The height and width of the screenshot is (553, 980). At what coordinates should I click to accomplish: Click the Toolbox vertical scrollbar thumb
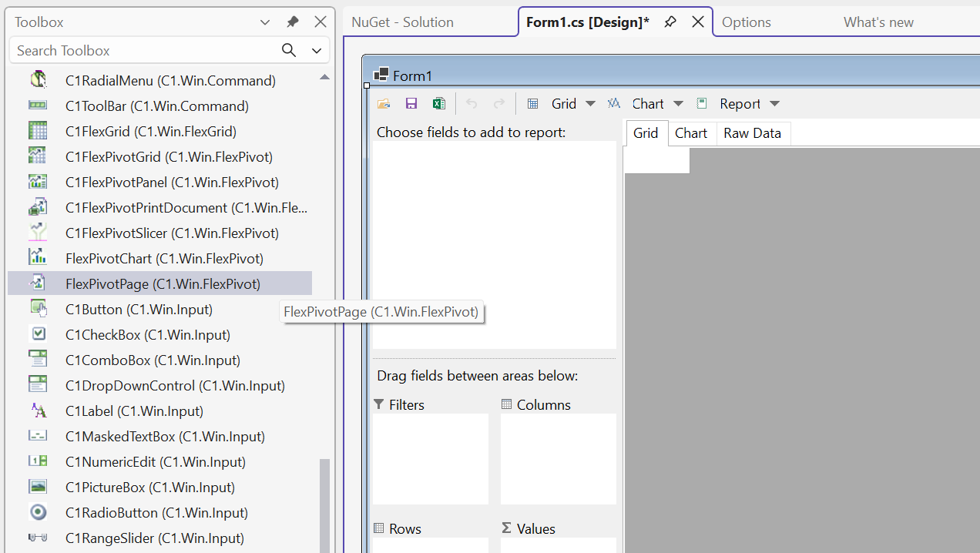[324, 505]
